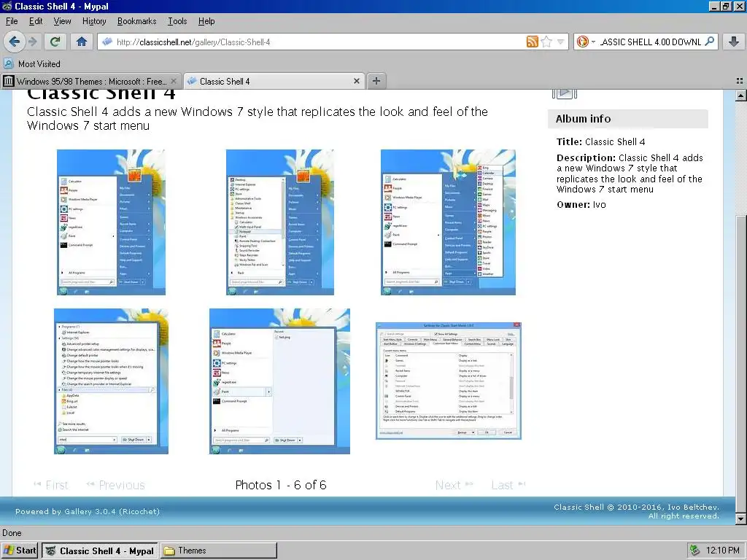Open second thumbnail showing All Programs list

click(279, 222)
